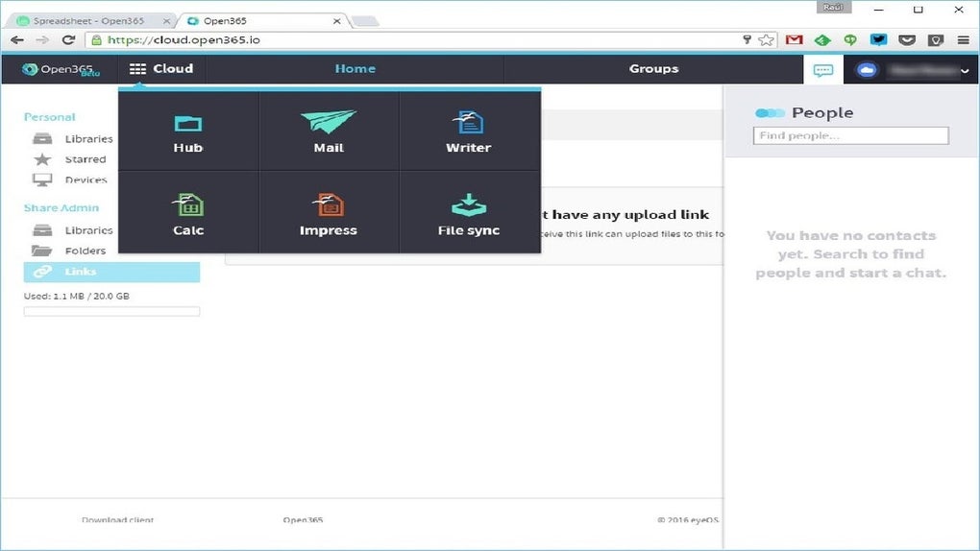Launch the Mail app tile
Image resolution: width=980 pixels, height=551 pixels.
coord(329,132)
